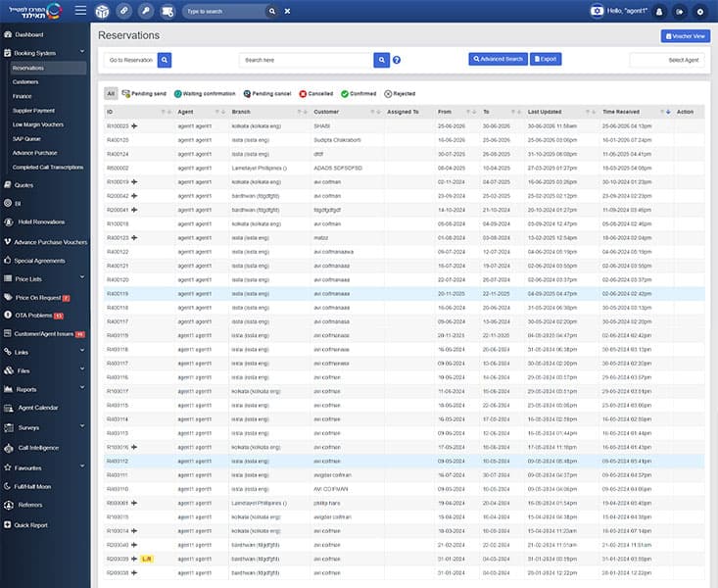Filter by Waiting confirmation status

205,93
